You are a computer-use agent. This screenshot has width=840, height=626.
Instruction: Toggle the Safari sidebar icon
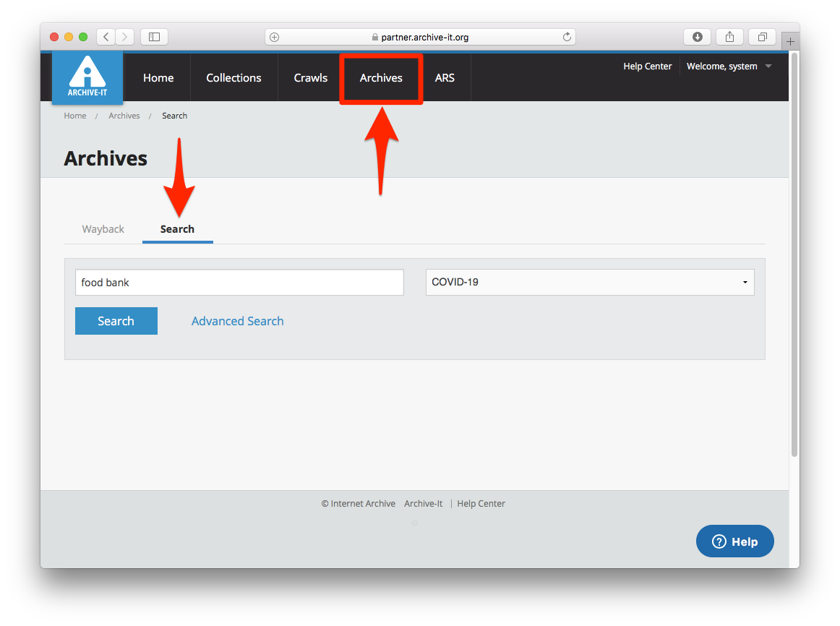click(154, 37)
